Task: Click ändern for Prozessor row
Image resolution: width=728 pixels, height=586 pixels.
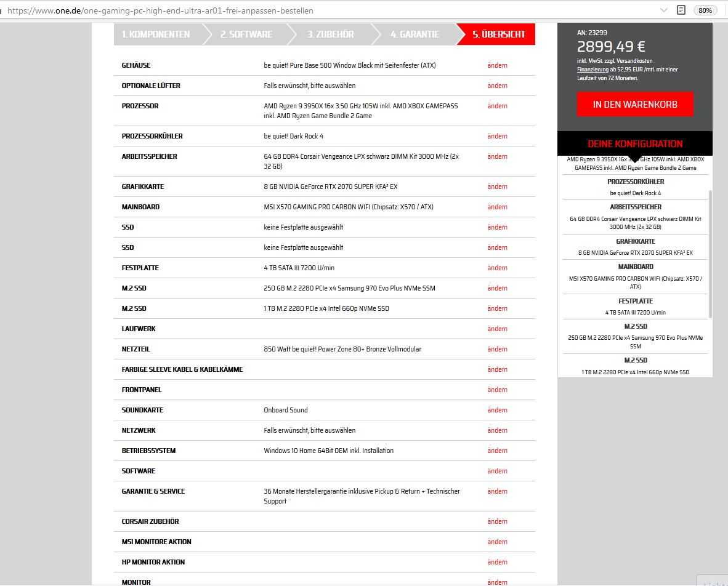Action: coord(497,106)
